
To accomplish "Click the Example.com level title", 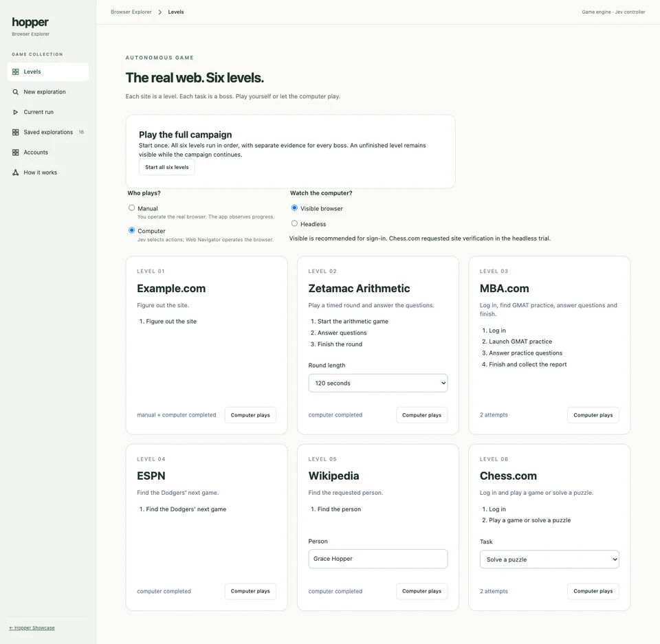I will (x=171, y=289).
